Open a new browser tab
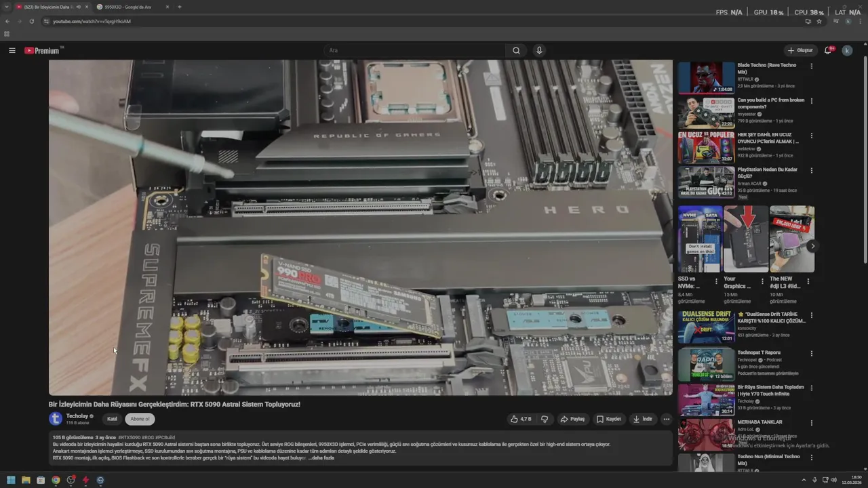 tap(179, 7)
